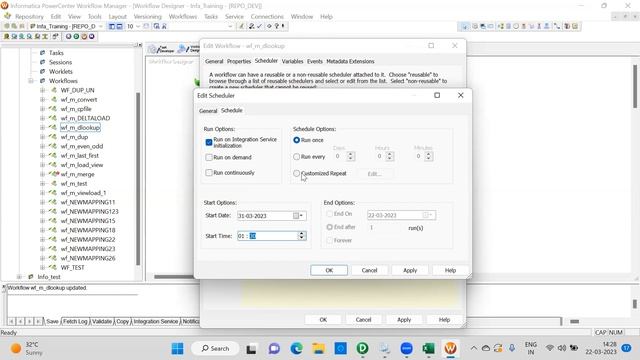Open the Validate tab in output window
The image size is (640, 360).
pos(102,322)
